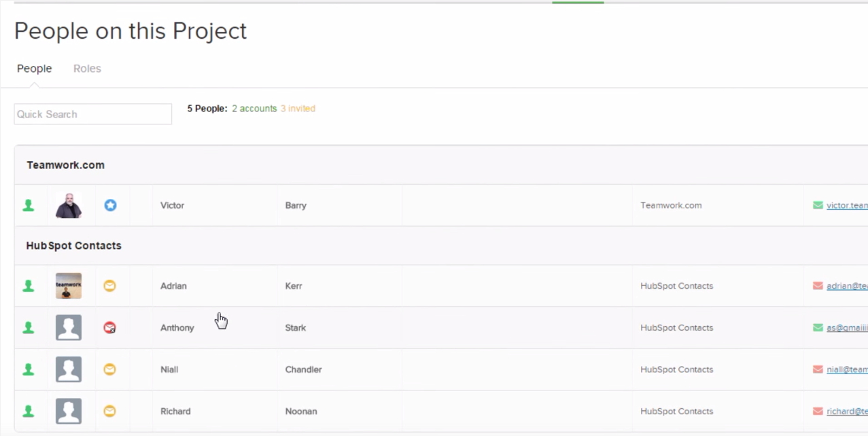Click Victor's blue star administrator badge
868x436 pixels.
pyautogui.click(x=110, y=205)
